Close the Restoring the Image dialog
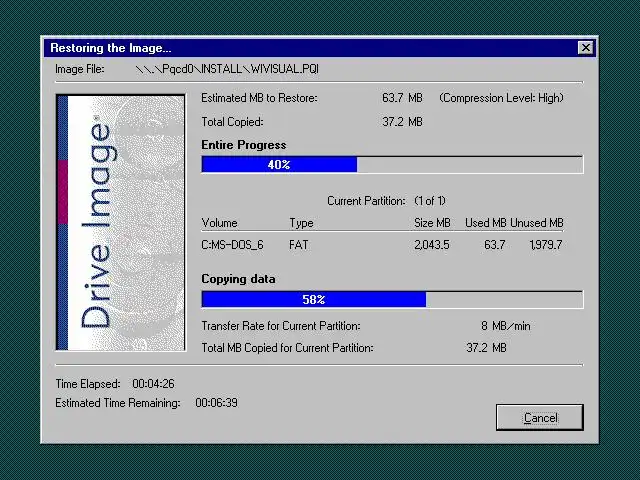The width and height of the screenshot is (640, 480). click(x=586, y=48)
